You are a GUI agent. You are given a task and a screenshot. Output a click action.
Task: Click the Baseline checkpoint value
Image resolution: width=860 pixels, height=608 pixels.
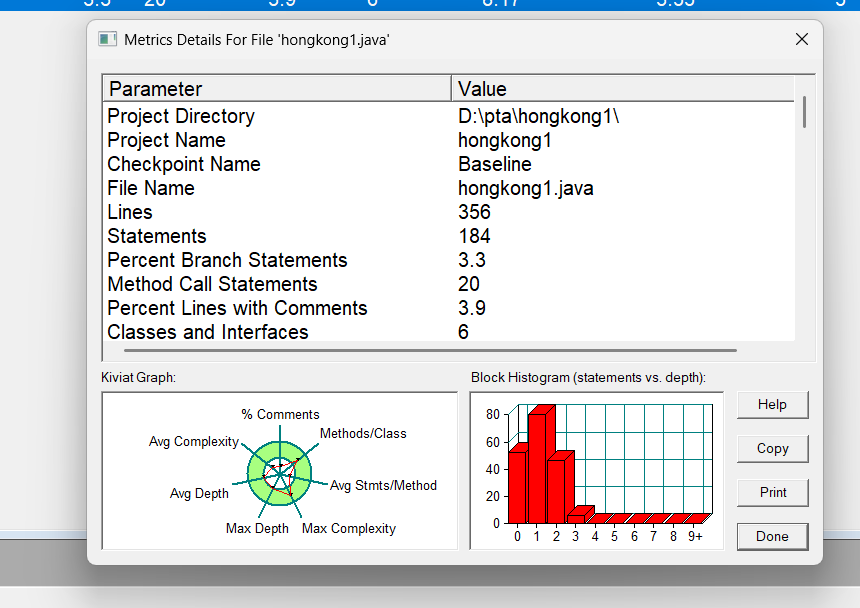495,164
